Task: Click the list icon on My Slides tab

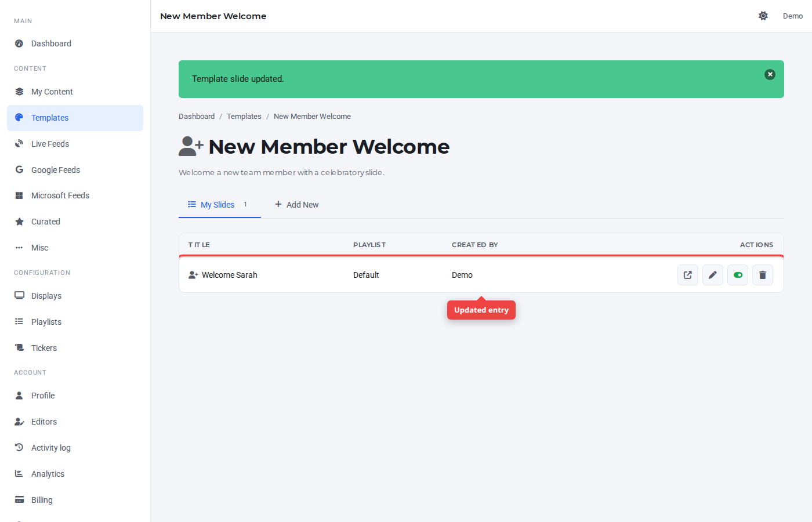Action: [x=192, y=204]
